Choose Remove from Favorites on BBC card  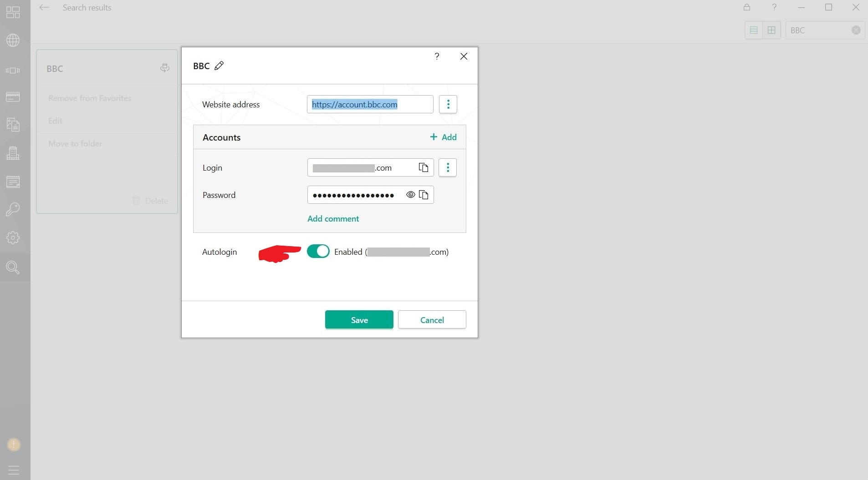[x=90, y=98]
